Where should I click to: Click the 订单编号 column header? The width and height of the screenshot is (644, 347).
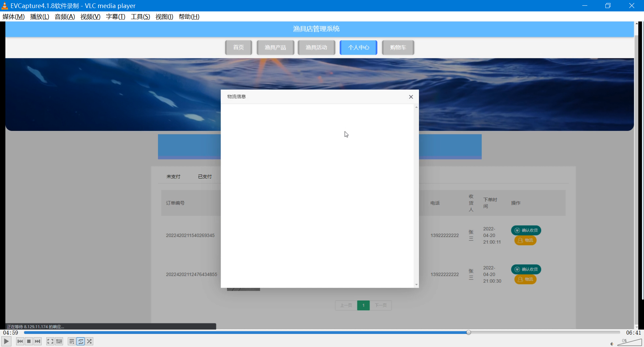(175, 203)
